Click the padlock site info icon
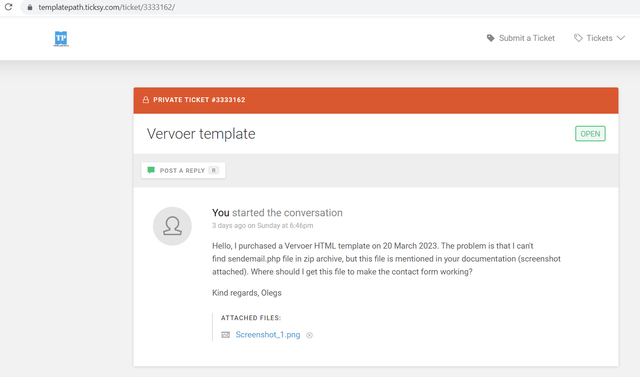This screenshot has height=377, width=640. pyautogui.click(x=30, y=7)
